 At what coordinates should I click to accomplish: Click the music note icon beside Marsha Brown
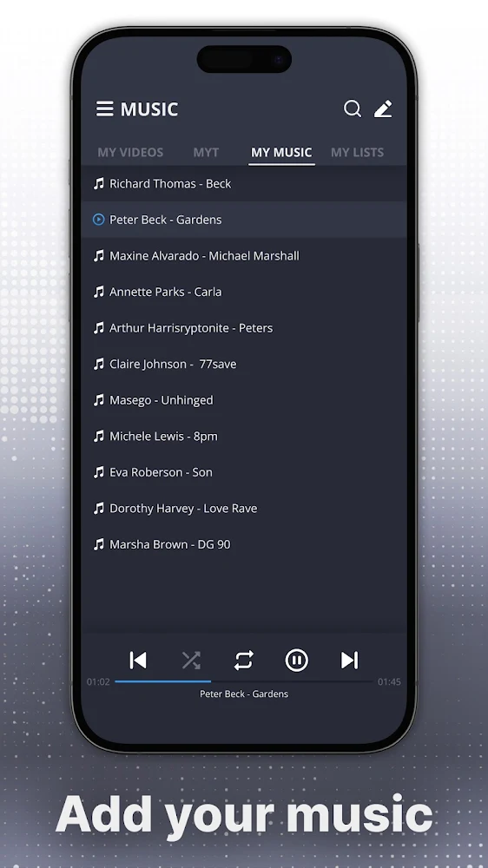[x=99, y=544]
